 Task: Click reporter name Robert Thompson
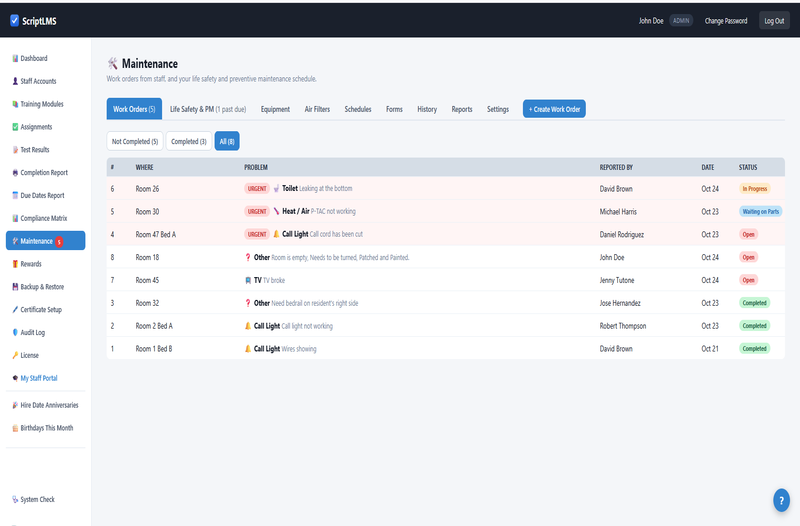pyautogui.click(x=622, y=326)
